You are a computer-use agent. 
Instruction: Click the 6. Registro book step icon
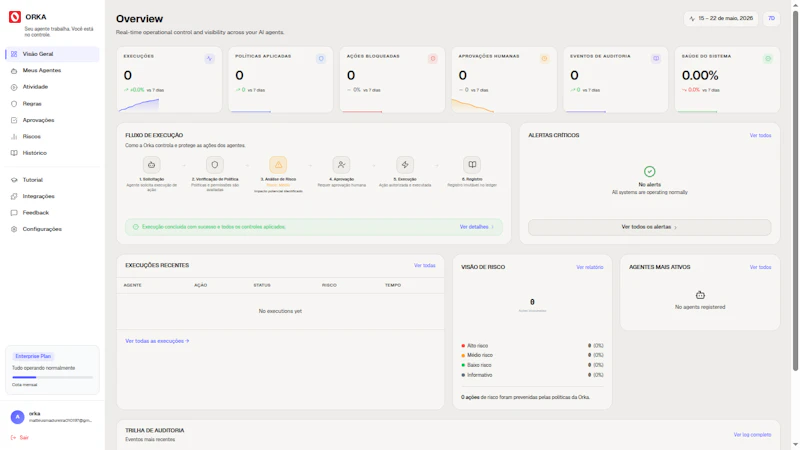[472, 165]
